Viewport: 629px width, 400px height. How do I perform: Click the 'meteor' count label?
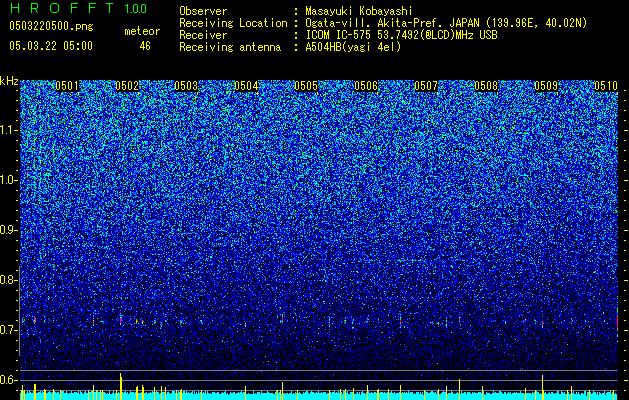(x=142, y=31)
